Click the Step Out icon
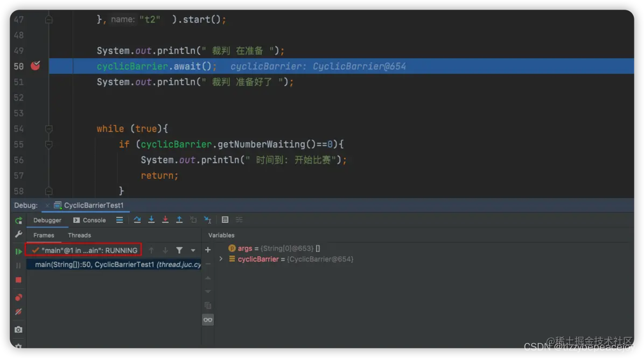Image resolution: width=644 pixels, height=358 pixels. (179, 220)
